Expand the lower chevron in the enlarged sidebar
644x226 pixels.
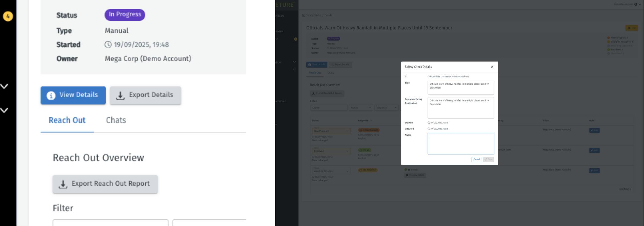click(x=4, y=110)
